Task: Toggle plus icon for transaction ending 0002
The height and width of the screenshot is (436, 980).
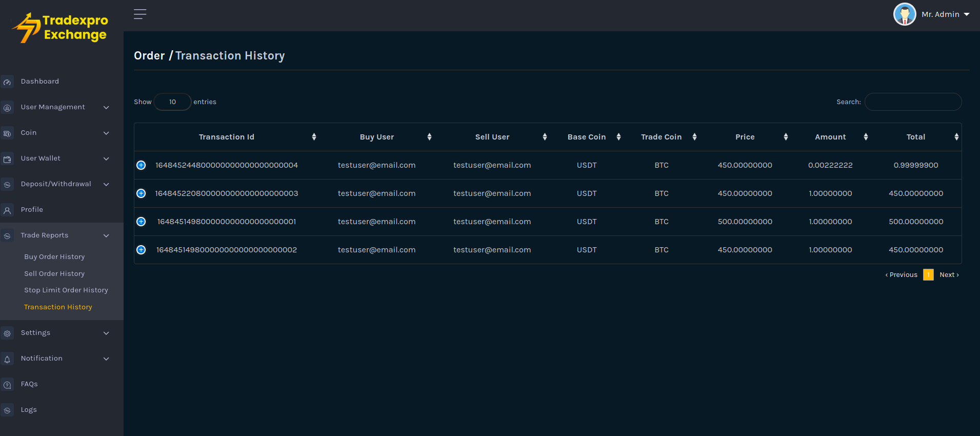Action: (x=141, y=250)
